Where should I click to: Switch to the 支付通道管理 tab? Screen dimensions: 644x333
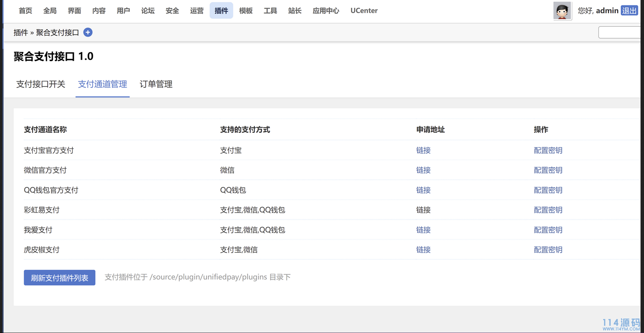pos(102,84)
